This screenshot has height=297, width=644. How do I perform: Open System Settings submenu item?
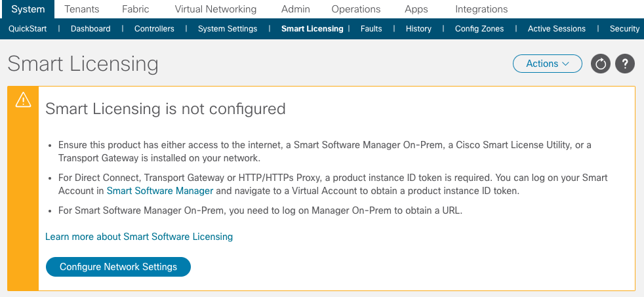(x=228, y=29)
